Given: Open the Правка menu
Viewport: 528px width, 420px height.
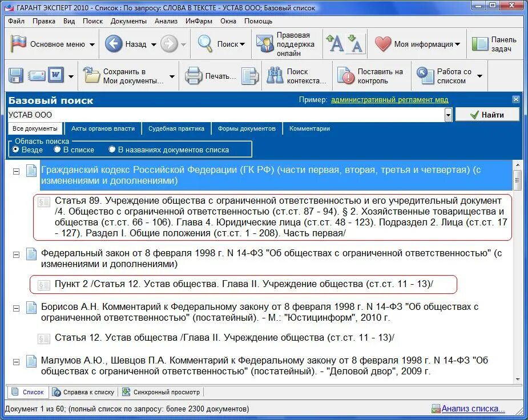Looking at the screenshot, I should pyautogui.click(x=44, y=21).
